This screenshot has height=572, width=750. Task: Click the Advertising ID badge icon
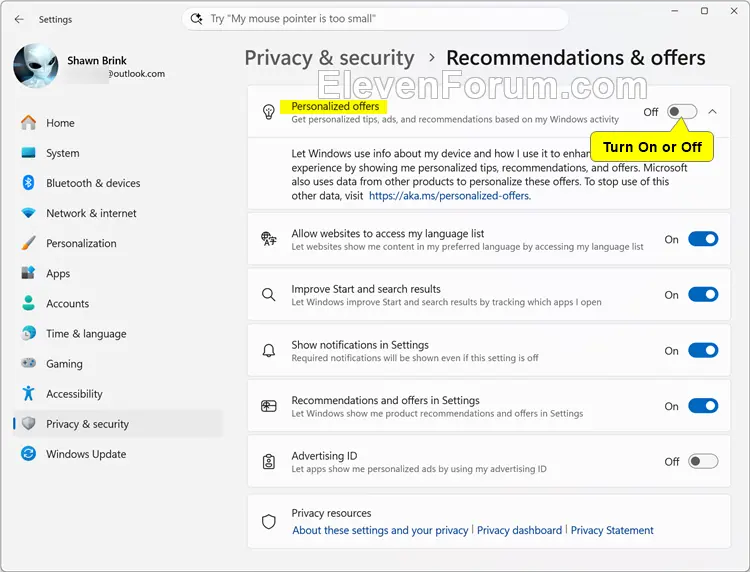pos(269,462)
